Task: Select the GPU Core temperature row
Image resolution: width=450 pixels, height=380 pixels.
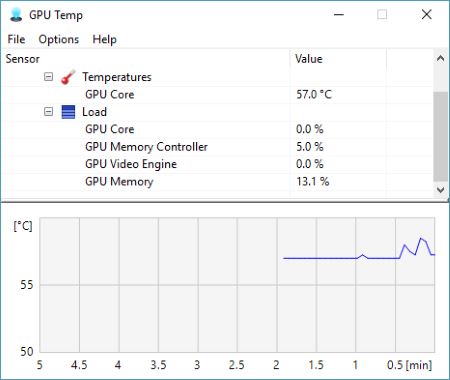Action: click(x=217, y=95)
